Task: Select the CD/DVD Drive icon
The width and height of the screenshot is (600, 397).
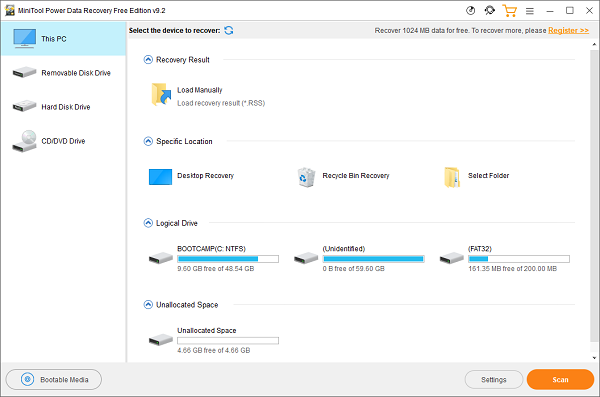Action: click(x=24, y=141)
